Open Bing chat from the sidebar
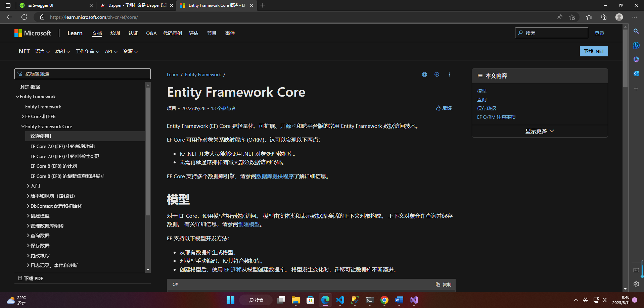Image resolution: width=644 pixels, height=308 pixels. [x=636, y=45]
